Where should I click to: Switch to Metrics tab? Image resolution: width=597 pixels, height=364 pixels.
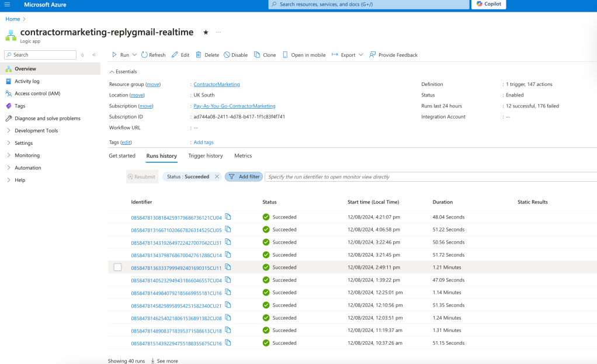pyautogui.click(x=243, y=156)
